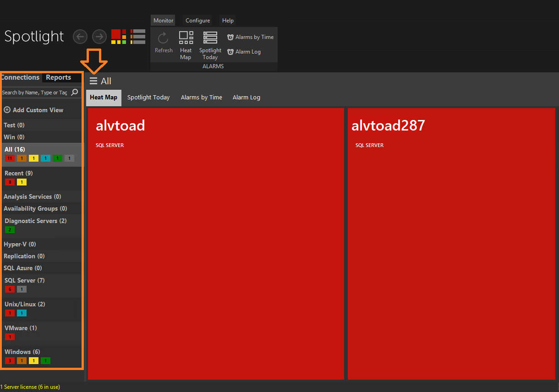The image size is (559, 392).
Task: Click red 3 badge under Windows
Action: pyautogui.click(x=10, y=361)
